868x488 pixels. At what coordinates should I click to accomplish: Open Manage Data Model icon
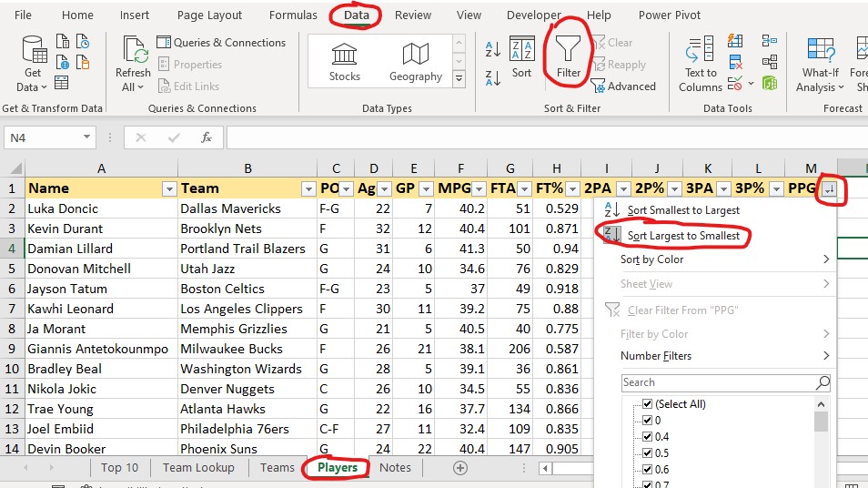pos(770,84)
